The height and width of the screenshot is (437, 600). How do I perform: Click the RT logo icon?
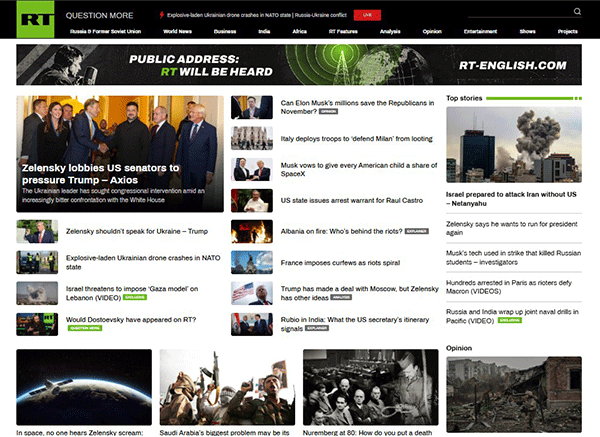(35, 19)
